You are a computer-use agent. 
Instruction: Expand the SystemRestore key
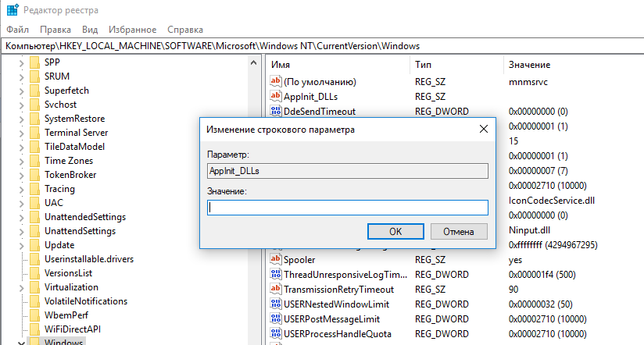[20, 119]
